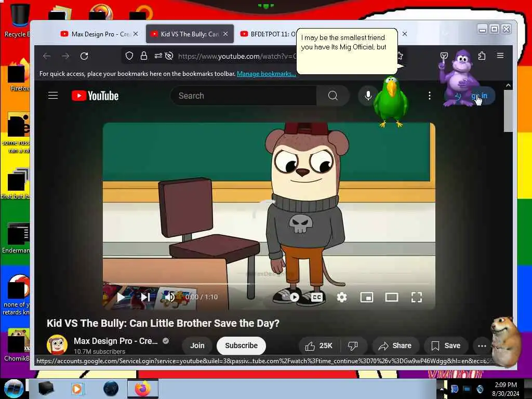The height and width of the screenshot is (399, 532).
Task: Open Max Design Pro channel avatar
Action: (x=57, y=345)
